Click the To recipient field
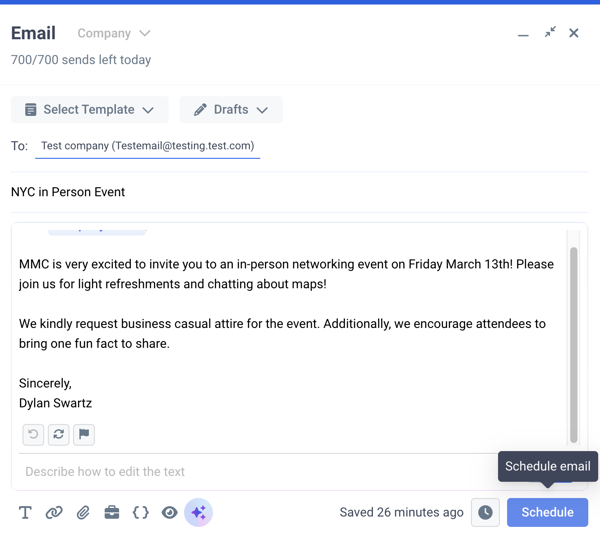 148,146
